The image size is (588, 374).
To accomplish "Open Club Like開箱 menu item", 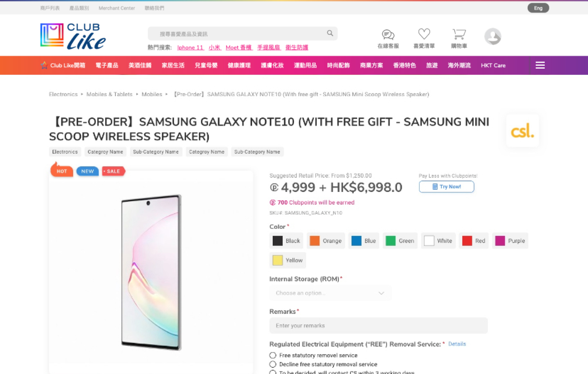I will click(63, 65).
